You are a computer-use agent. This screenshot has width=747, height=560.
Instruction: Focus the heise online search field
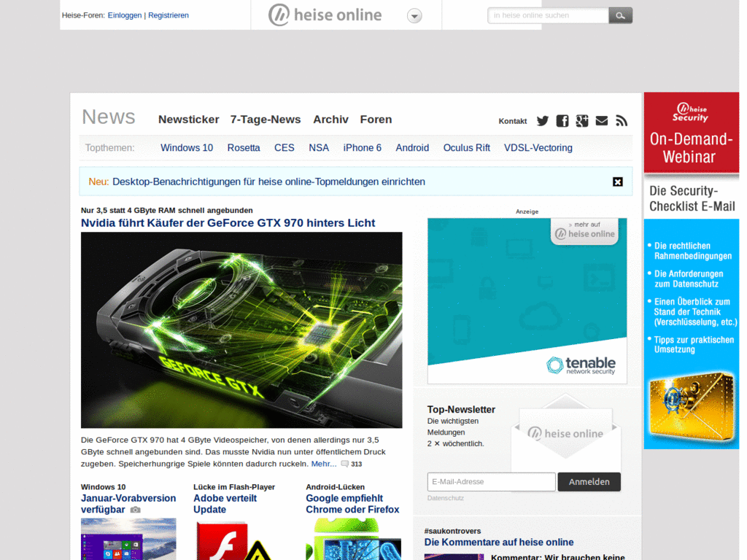[x=549, y=15]
